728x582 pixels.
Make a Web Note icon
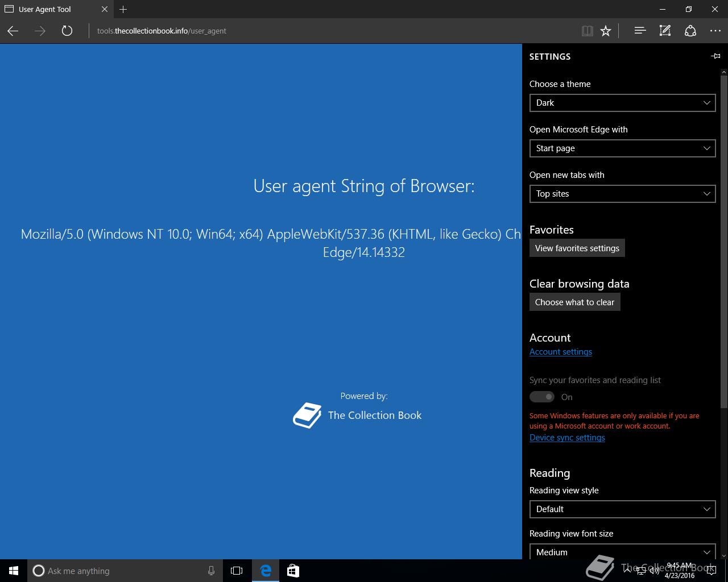(x=665, y=31)
